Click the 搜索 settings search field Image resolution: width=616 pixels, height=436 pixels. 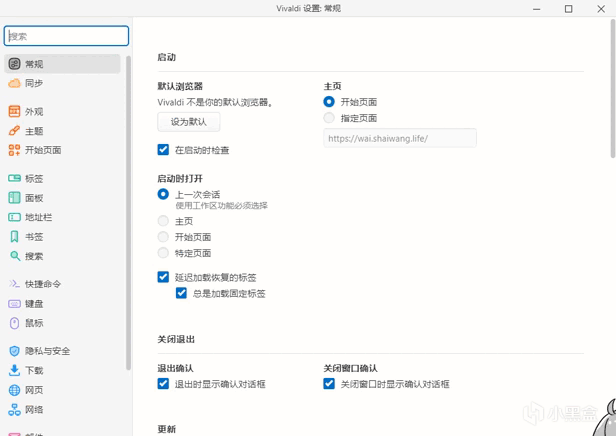(x=66, y=36)
